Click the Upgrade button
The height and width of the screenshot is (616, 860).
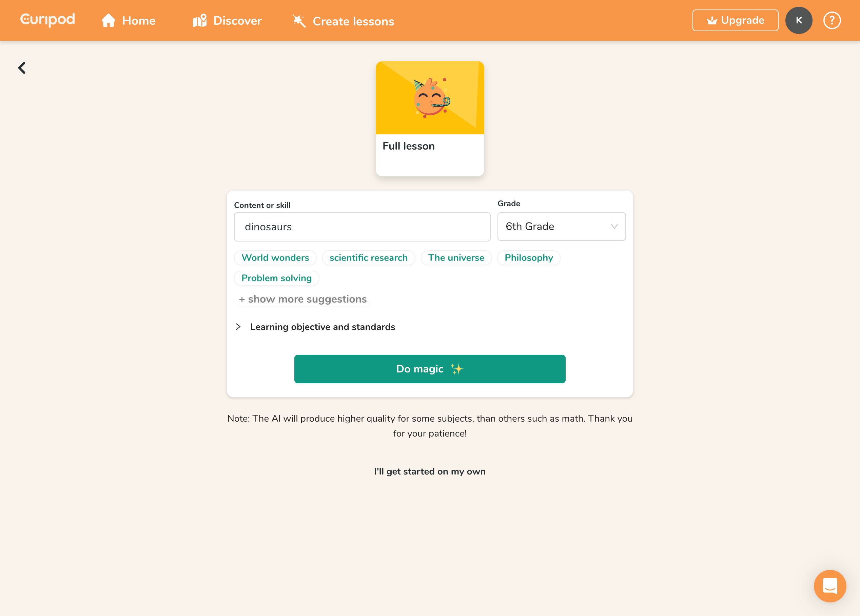pyautogui.click(x=735, y=20)
